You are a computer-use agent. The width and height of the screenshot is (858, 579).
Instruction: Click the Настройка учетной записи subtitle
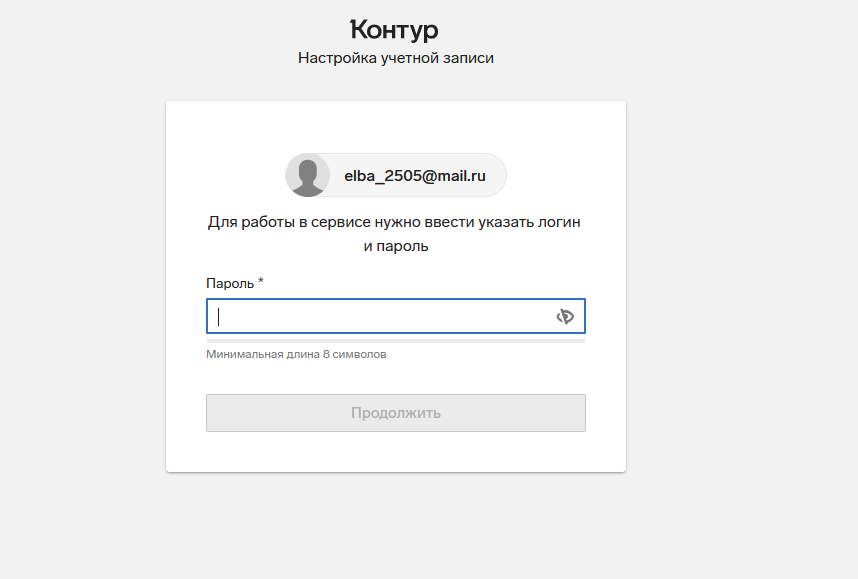[396, 58]
